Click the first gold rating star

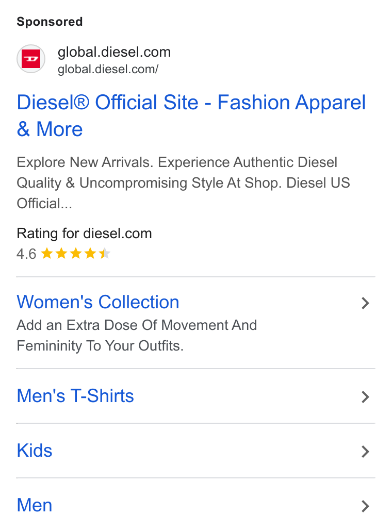coord(47,254)
